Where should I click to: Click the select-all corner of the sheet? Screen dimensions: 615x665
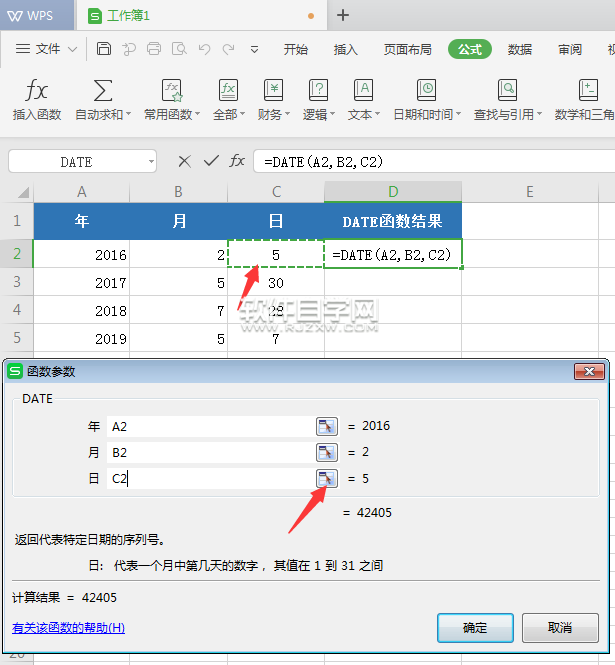point(23,192)
